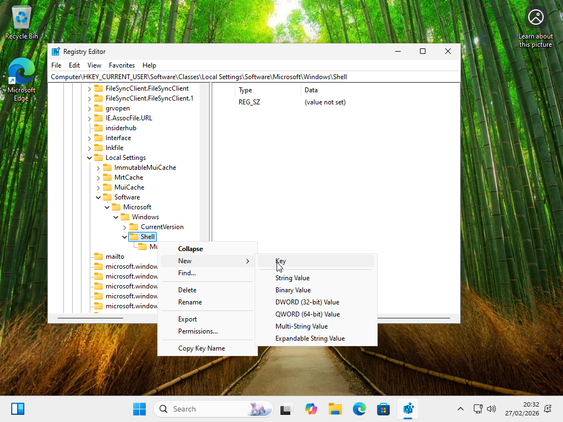Click the mailto folder icon
The height and width of the screenshot is (422, 563).
pos(98,256)
